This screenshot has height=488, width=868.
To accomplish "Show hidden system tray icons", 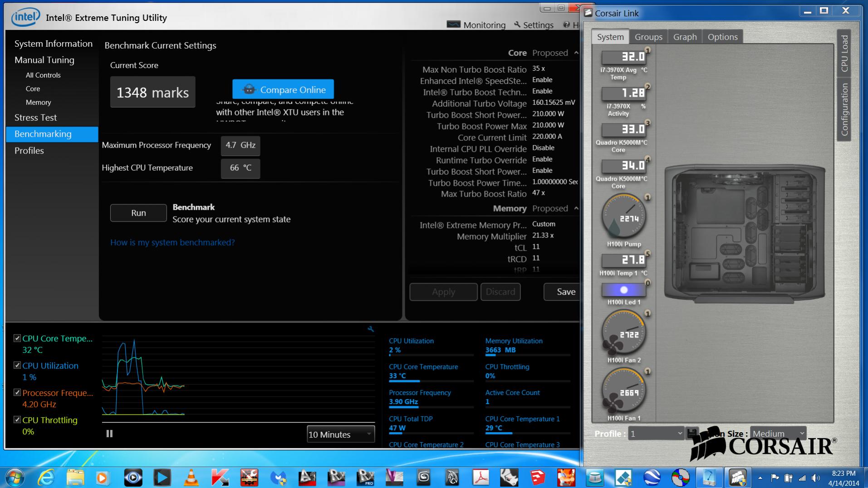I will (760, 478).
